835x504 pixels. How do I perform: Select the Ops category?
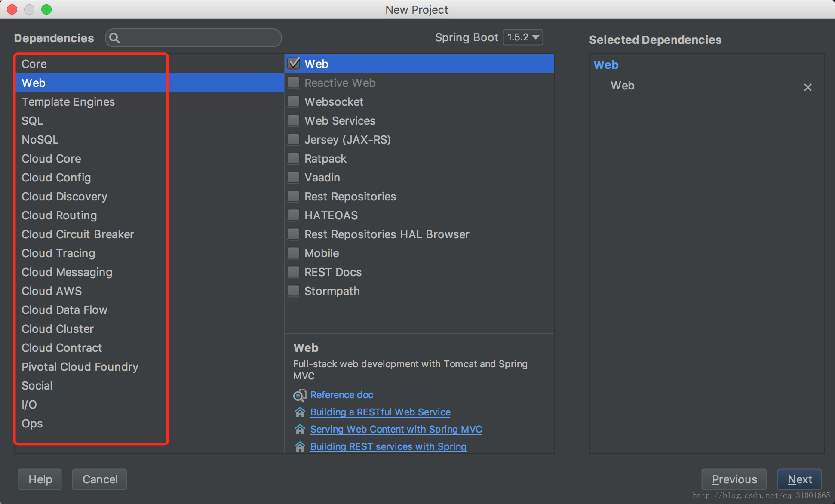click(x=149, y=423)
